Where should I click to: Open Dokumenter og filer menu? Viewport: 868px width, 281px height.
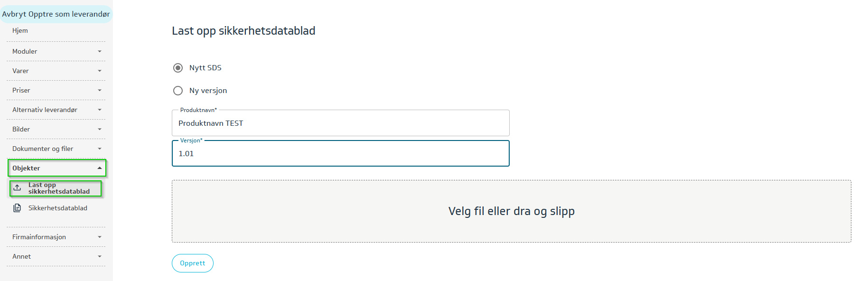coord(43,149)
